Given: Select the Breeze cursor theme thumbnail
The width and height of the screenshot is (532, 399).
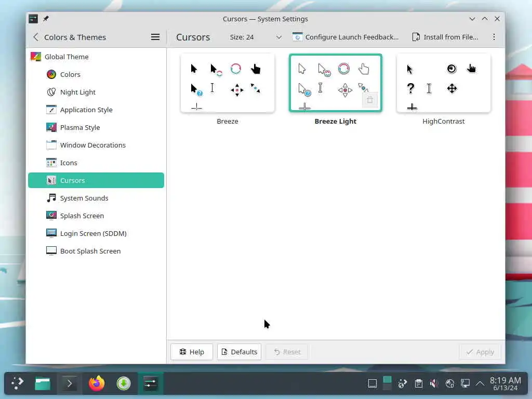Looking at the screenshot, I should (x=228, y=83).
